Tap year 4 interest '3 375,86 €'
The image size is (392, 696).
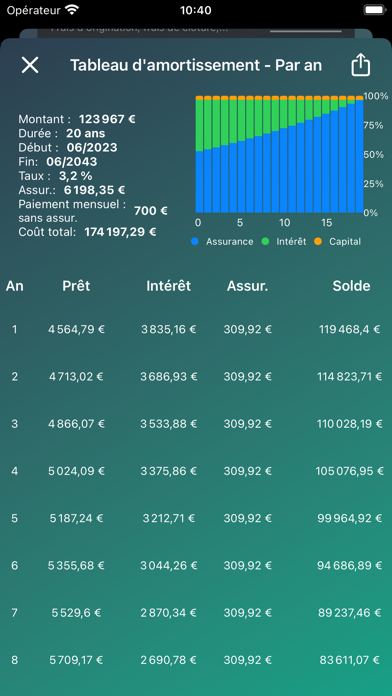pyautogui.click(x=169, y=471)
